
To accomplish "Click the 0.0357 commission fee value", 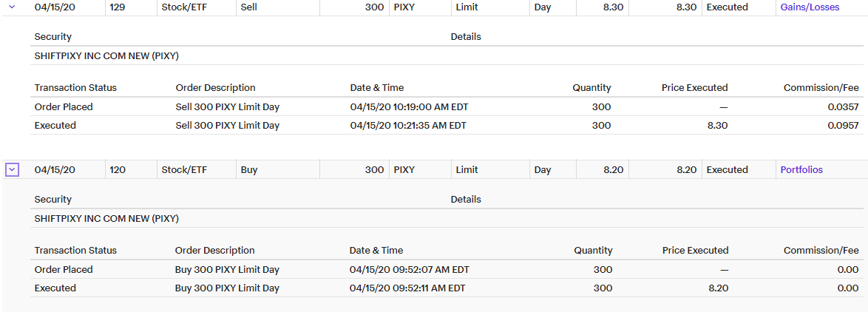I will click(x=843, y=106).
